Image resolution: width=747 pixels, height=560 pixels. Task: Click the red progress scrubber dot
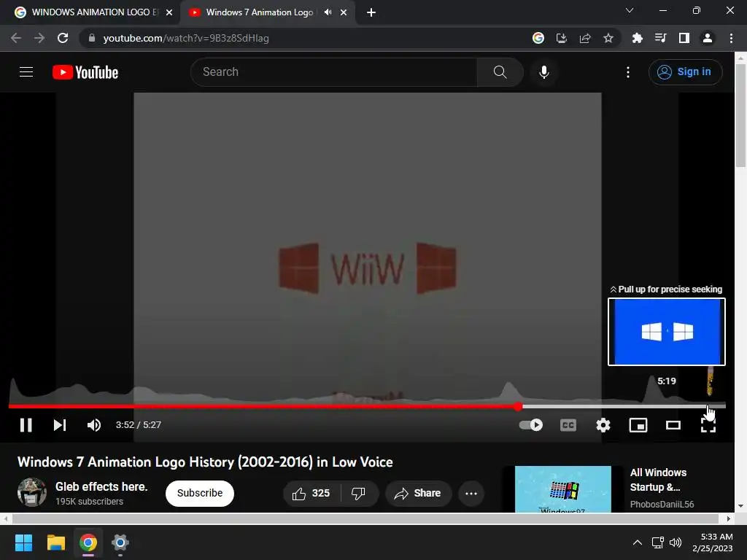point(518,406)
